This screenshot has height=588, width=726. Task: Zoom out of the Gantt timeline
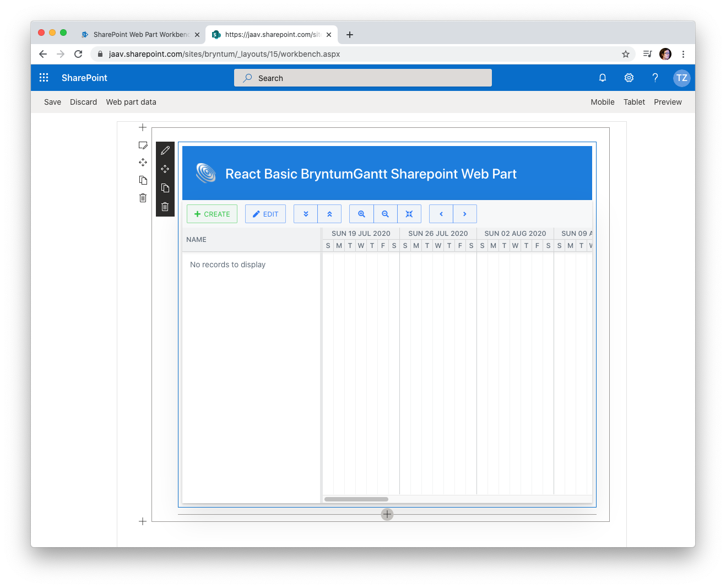386,214
